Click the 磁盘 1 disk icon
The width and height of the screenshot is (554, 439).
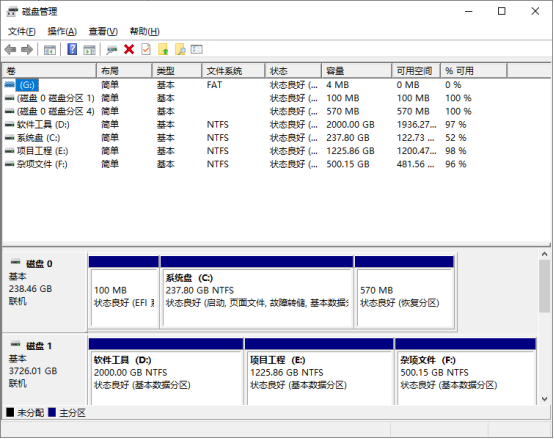16,344
